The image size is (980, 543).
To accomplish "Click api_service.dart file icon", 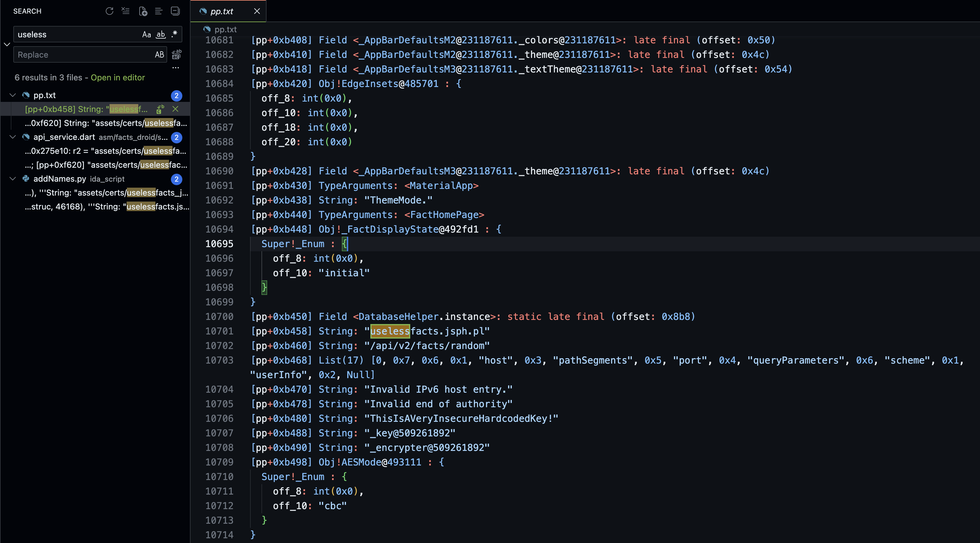I will point(26,137).
